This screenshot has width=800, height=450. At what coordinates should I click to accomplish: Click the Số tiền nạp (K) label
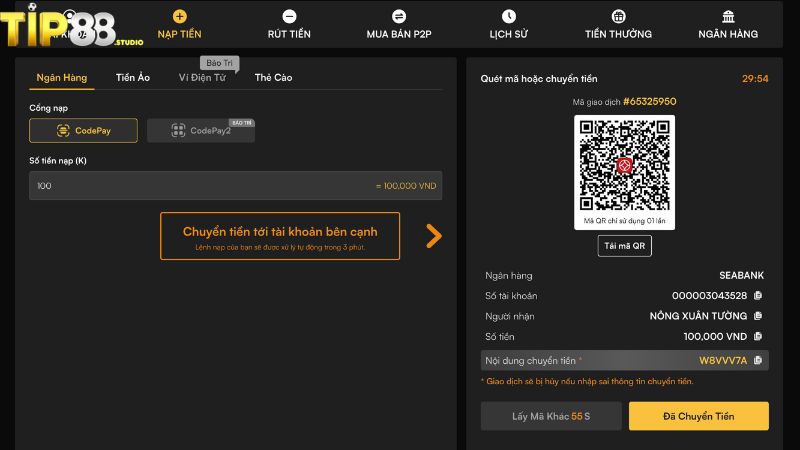point(58,161)
